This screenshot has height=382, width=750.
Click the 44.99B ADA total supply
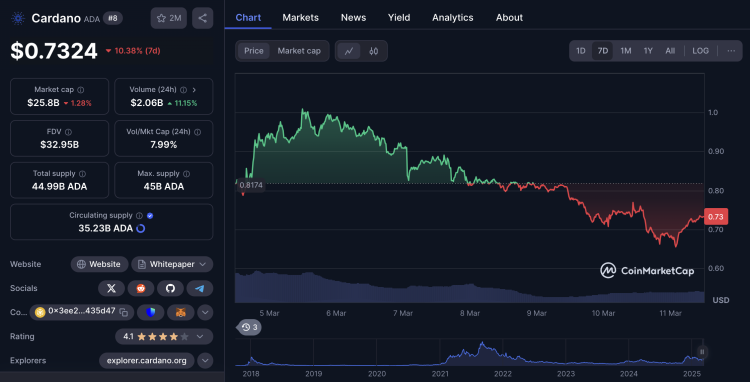pyautogui.click(x=59, y=187)
